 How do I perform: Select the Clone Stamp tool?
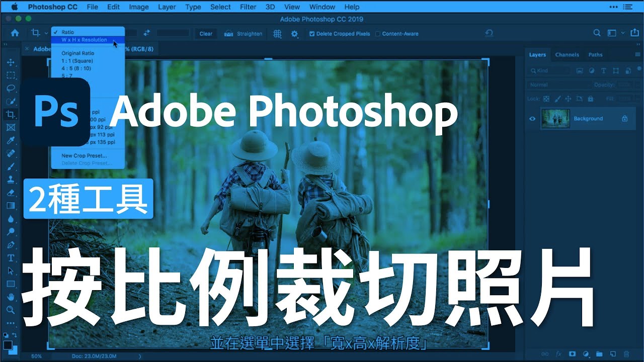[x=11, y=179]
